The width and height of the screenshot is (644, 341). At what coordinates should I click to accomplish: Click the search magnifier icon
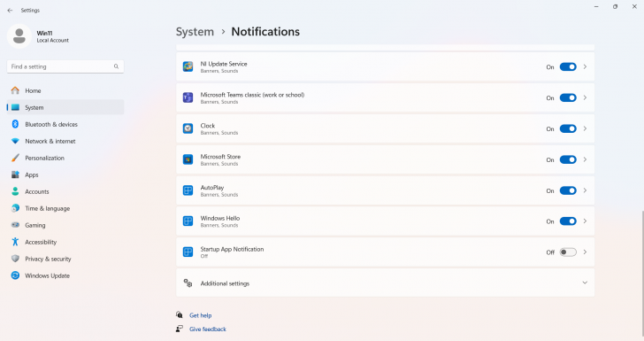116,66
